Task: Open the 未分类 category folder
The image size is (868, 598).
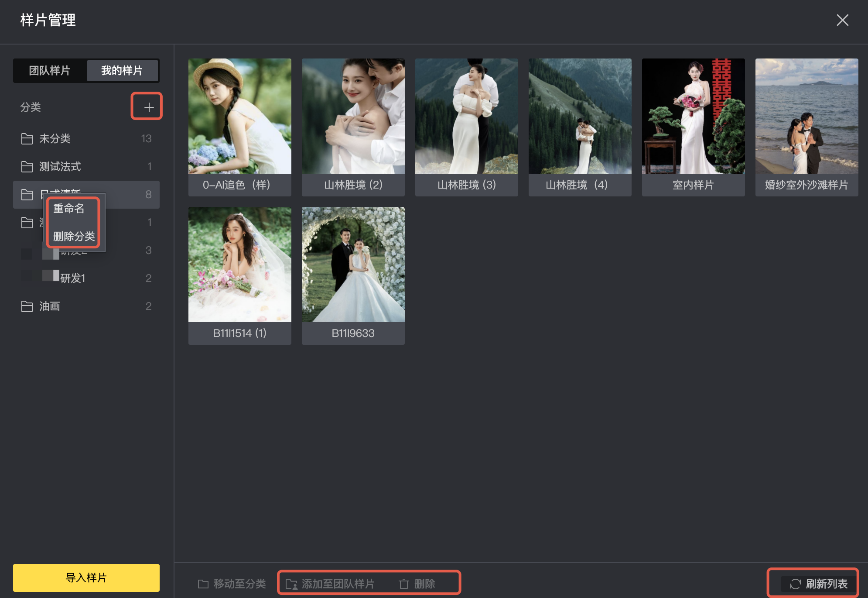Action: (x=86, y=139)
